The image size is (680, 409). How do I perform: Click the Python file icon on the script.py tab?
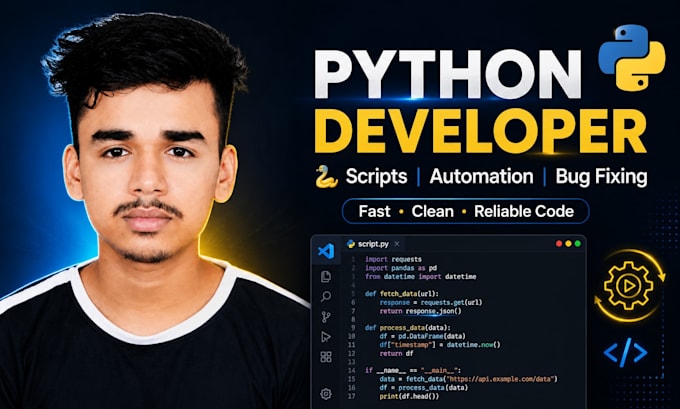tap(351, 244)
